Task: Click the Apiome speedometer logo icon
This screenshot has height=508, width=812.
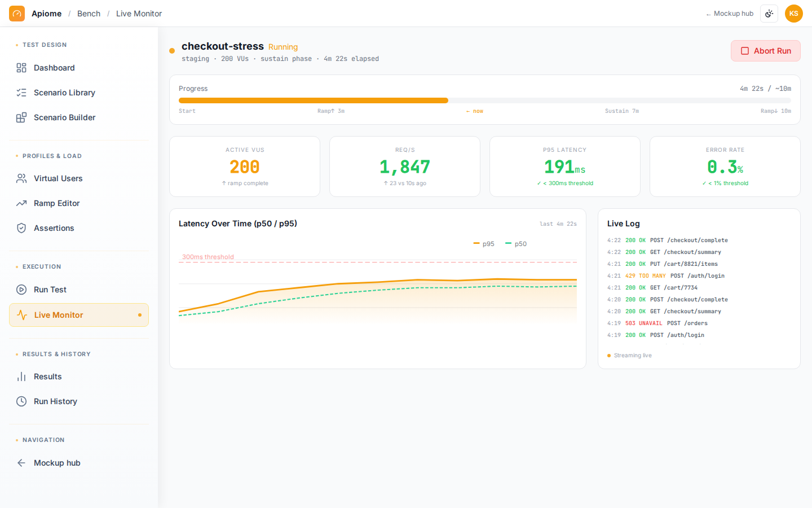Action: click(17, 14)
